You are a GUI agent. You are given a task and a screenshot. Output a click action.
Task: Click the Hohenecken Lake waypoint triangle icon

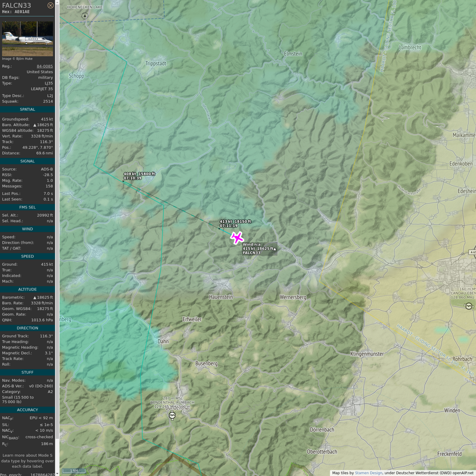pyautogui.click(x=85, y=16)
